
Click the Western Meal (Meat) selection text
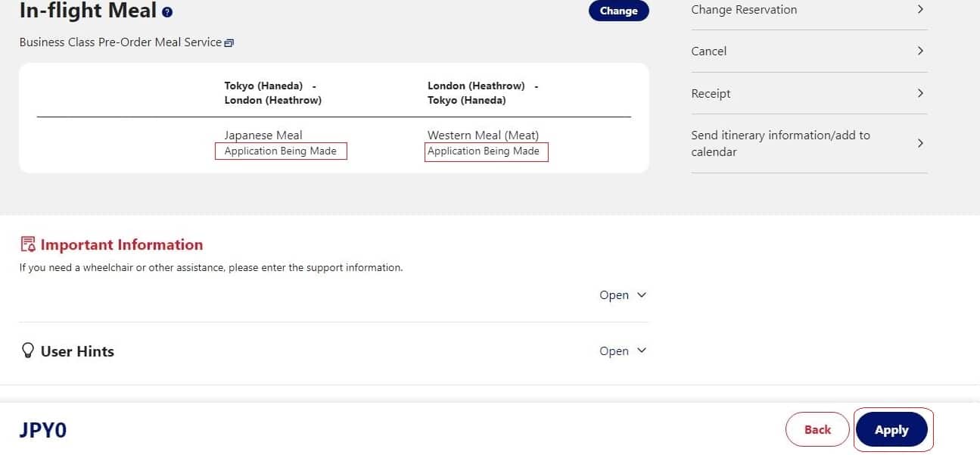[x=483, y=136]
